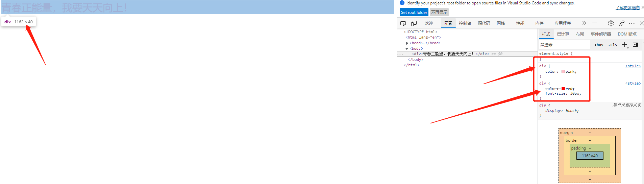Open DevTools settings gear

(611, 23)
